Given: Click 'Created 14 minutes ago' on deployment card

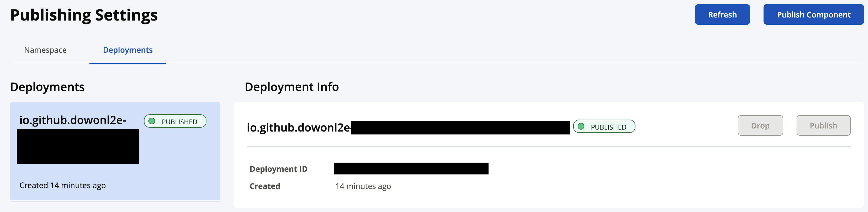Looking at the screenshot, I should pos(63,185).
